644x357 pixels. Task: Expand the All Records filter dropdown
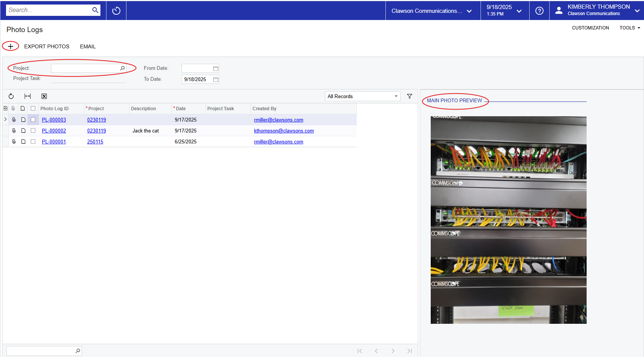396,96
